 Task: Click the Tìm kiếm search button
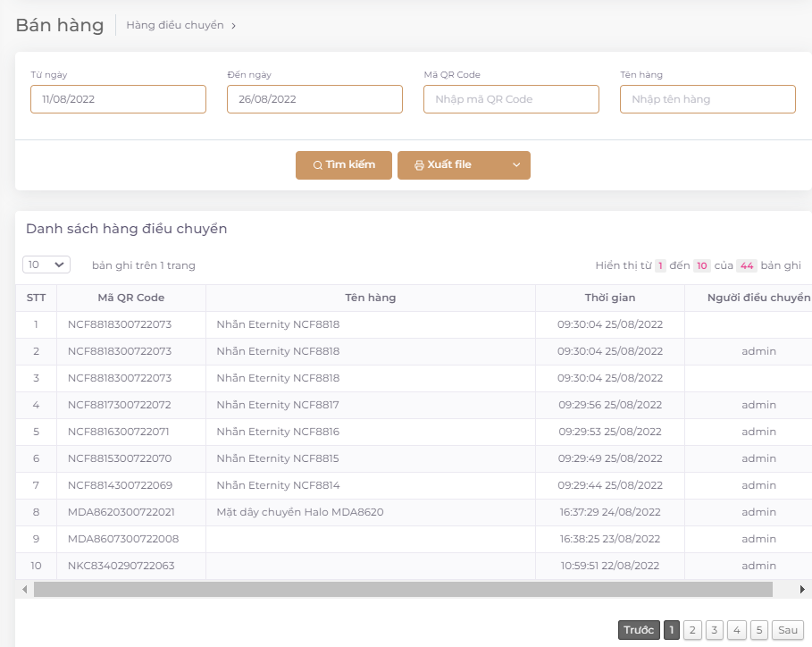(x=344, y=165)
